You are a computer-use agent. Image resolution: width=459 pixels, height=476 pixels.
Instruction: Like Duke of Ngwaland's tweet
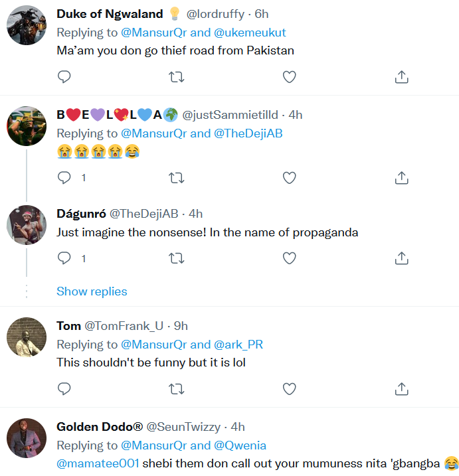(289, 77)
